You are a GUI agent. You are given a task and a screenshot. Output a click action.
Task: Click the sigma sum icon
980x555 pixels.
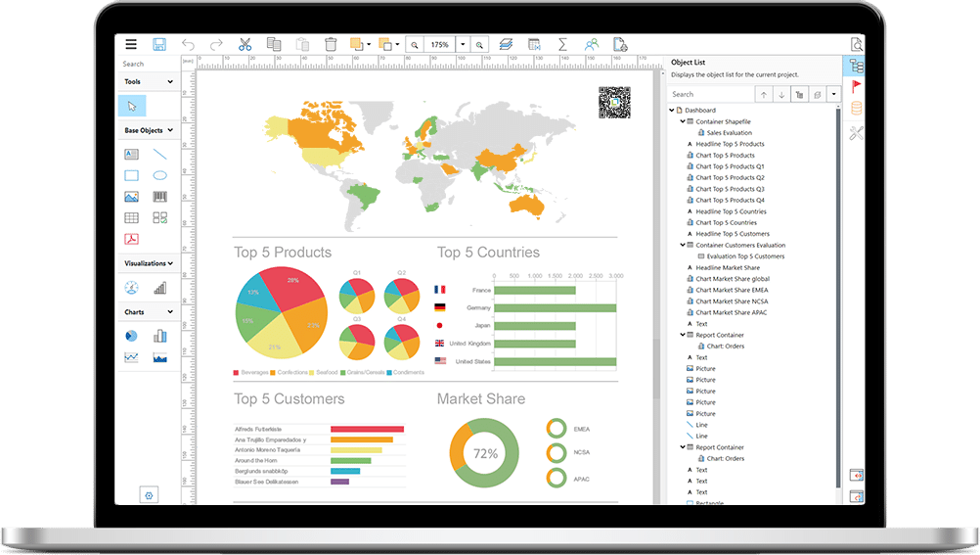point(562,44)
